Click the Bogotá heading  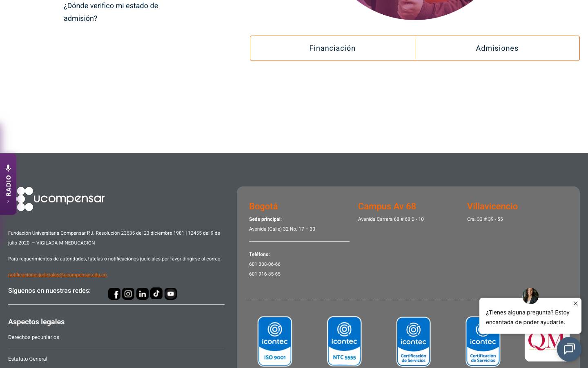pos(263,206)
